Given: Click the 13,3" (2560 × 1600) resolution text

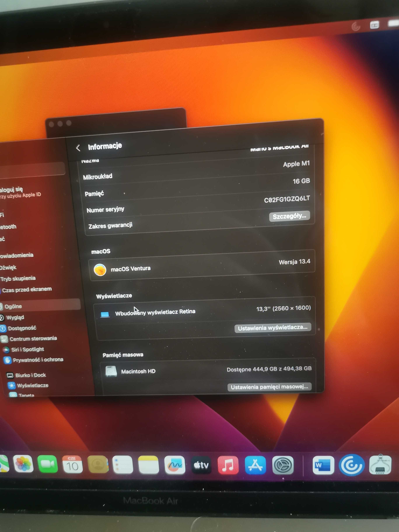Looking at the screenshot, I should click(x=283, y=308).
